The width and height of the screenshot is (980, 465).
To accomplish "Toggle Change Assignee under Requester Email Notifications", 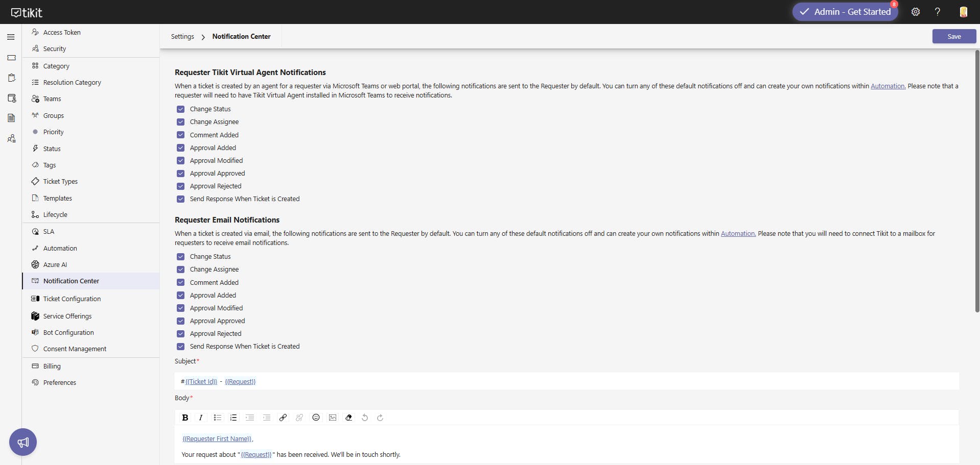I will [x=180, y=270].
